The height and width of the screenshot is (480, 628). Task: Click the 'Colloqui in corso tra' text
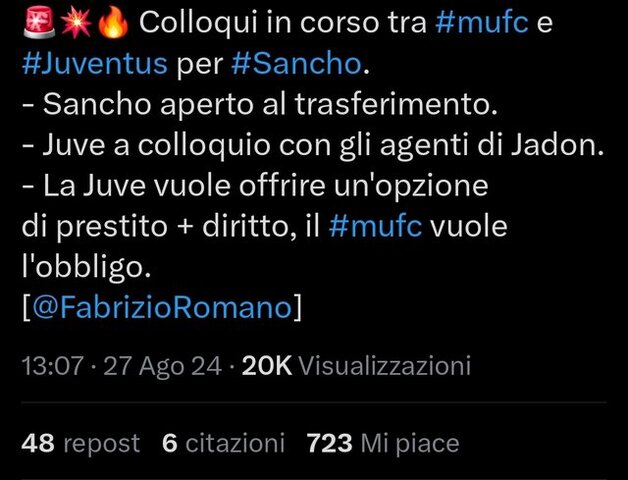(x=283, y=23)
